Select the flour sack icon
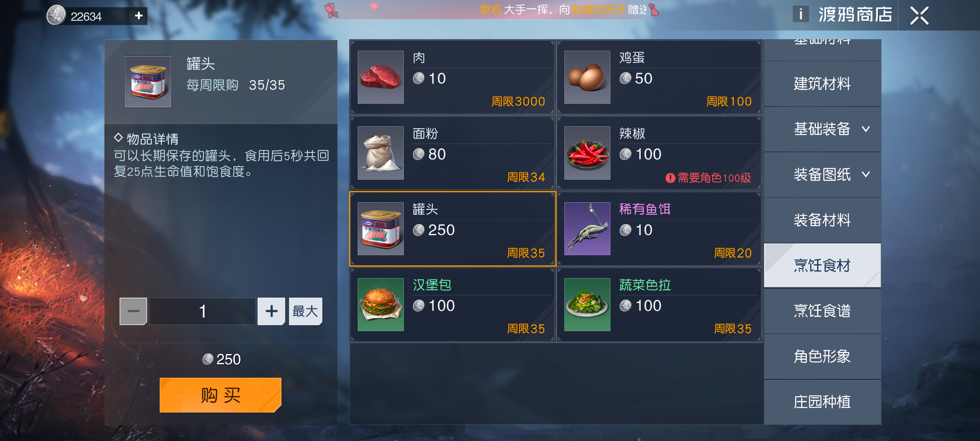 point(381,153)
